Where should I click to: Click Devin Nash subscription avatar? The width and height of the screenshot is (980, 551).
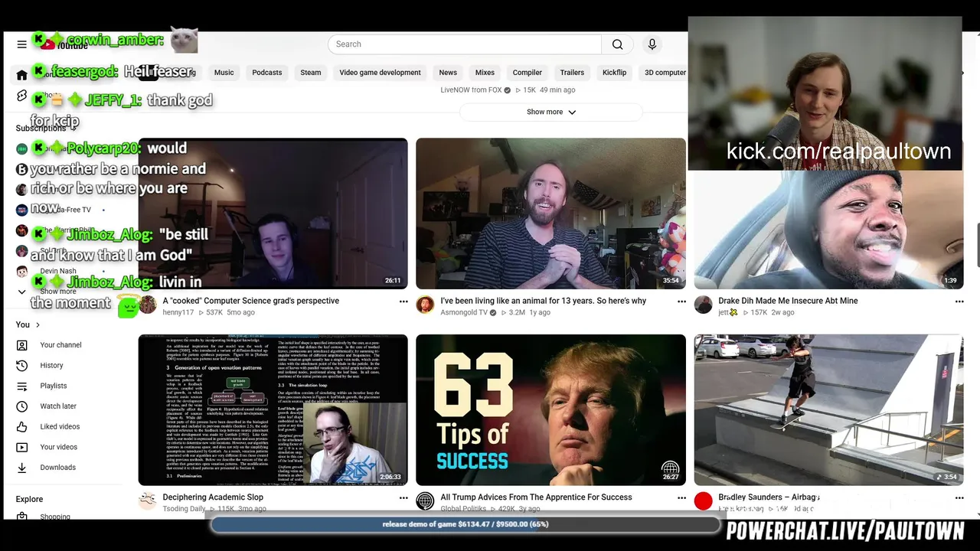point(21,271)
